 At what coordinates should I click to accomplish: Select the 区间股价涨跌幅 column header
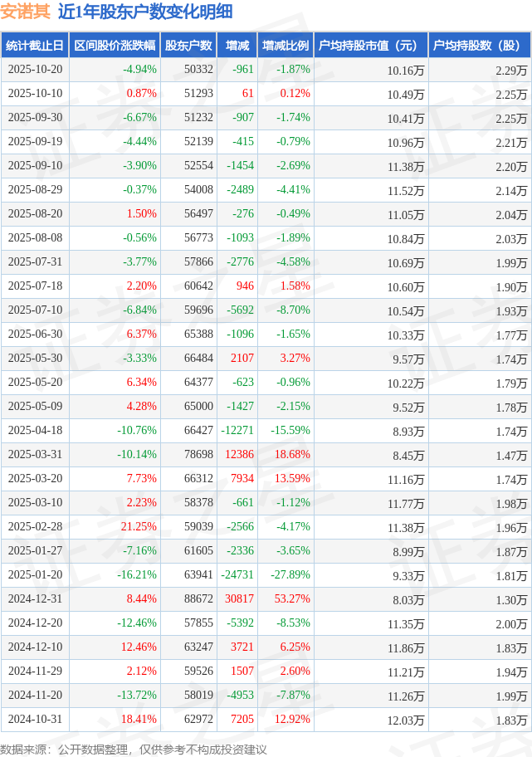coord(114,46)
